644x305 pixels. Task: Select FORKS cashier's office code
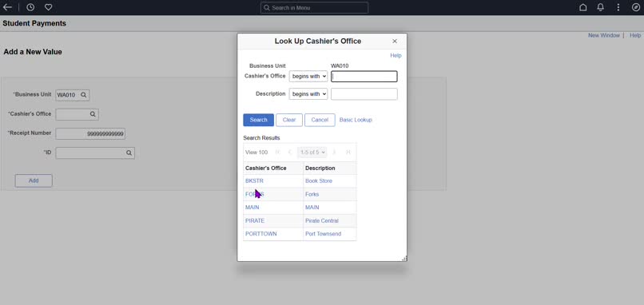coord(255,194)
